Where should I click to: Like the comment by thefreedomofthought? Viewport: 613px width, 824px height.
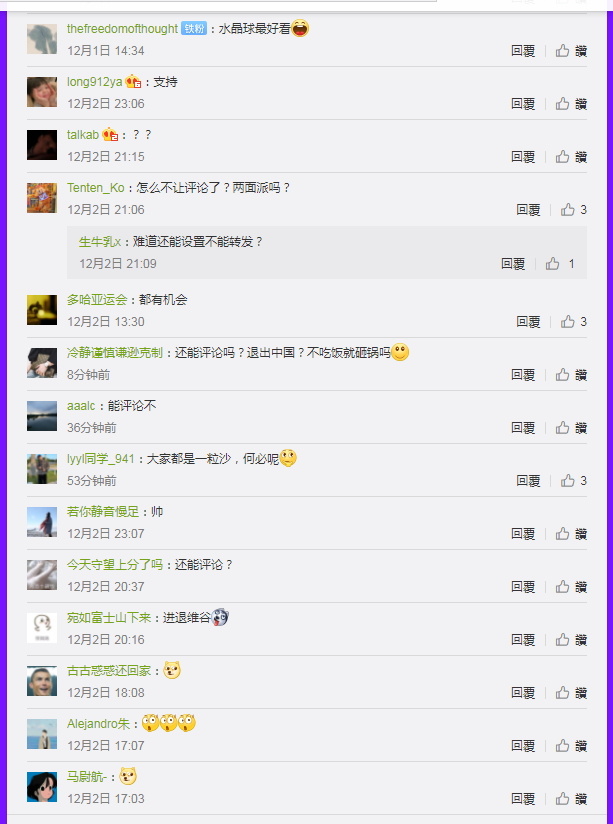[571, 51]
